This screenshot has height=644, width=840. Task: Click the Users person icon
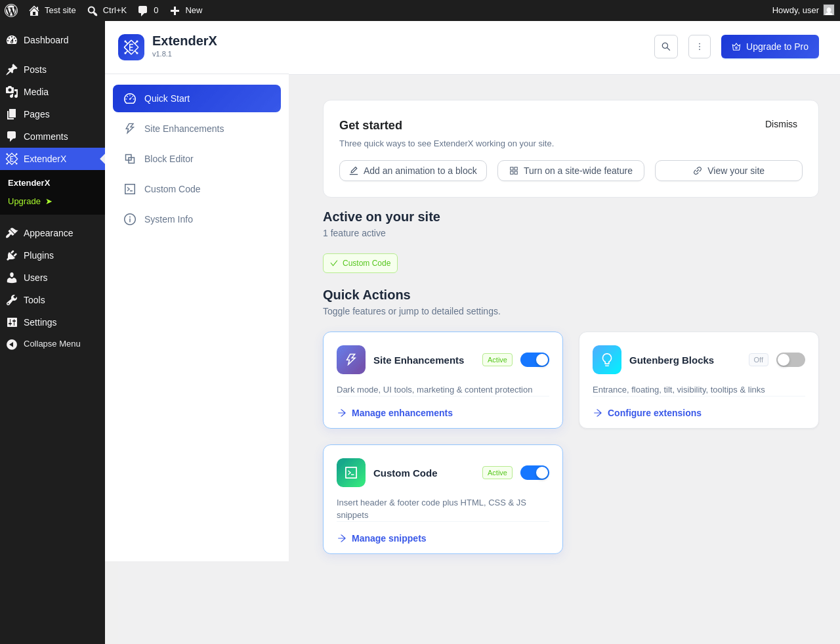(x=12, y=278)
